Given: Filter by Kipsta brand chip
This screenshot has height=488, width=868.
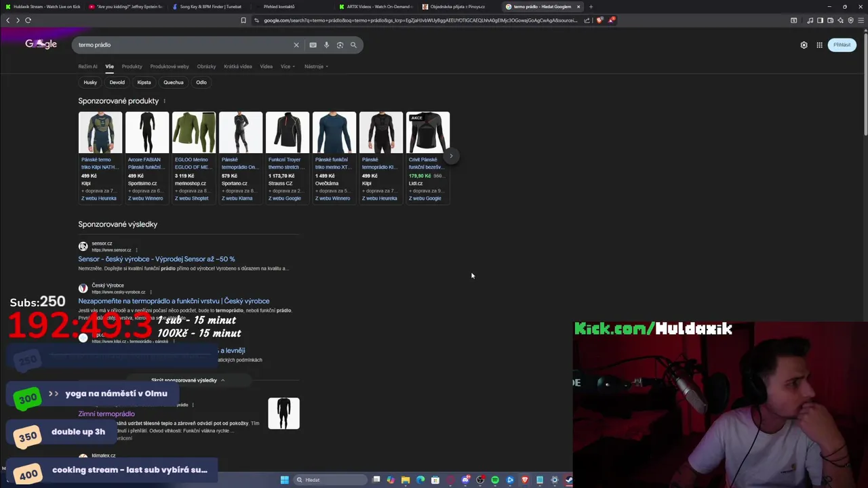Looking at the screenshot, I should click(x=144, y=82).
